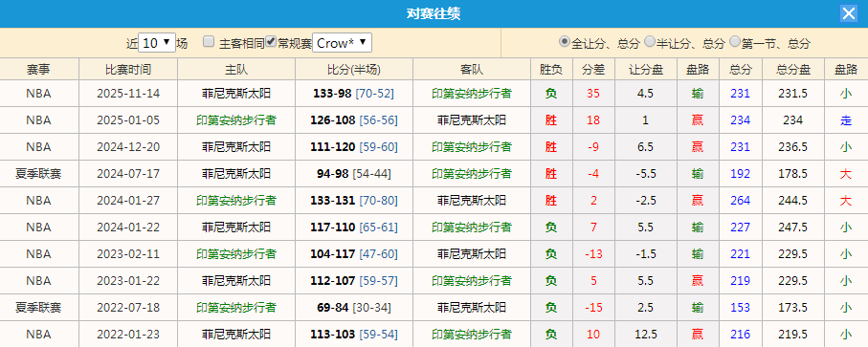Viewport: 868px width, 347px height.
Task: Click the 胜负 column header
Action: tap(551, 70)
